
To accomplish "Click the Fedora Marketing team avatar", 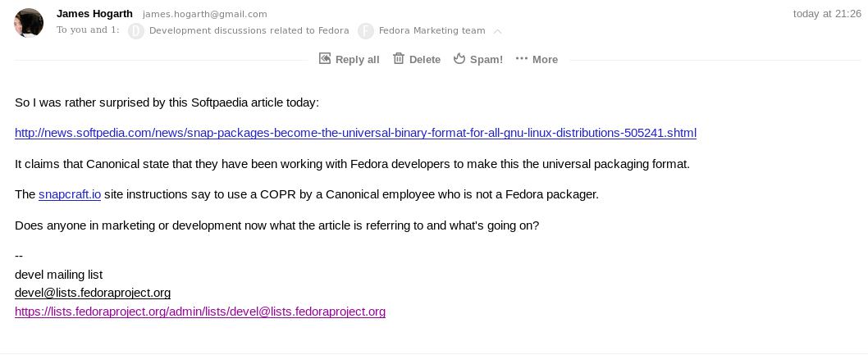I will pos(366,31).
